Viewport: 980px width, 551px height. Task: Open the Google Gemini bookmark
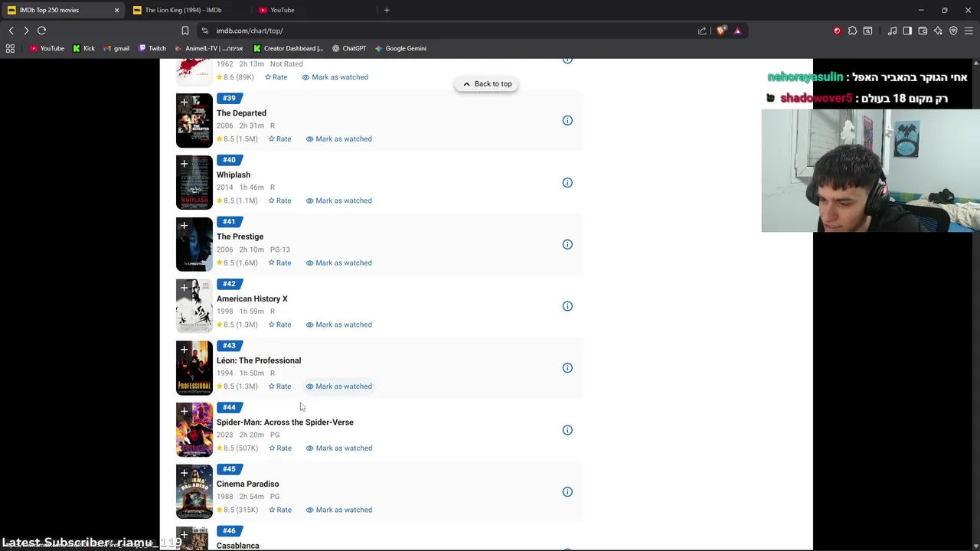click(400, 48)
